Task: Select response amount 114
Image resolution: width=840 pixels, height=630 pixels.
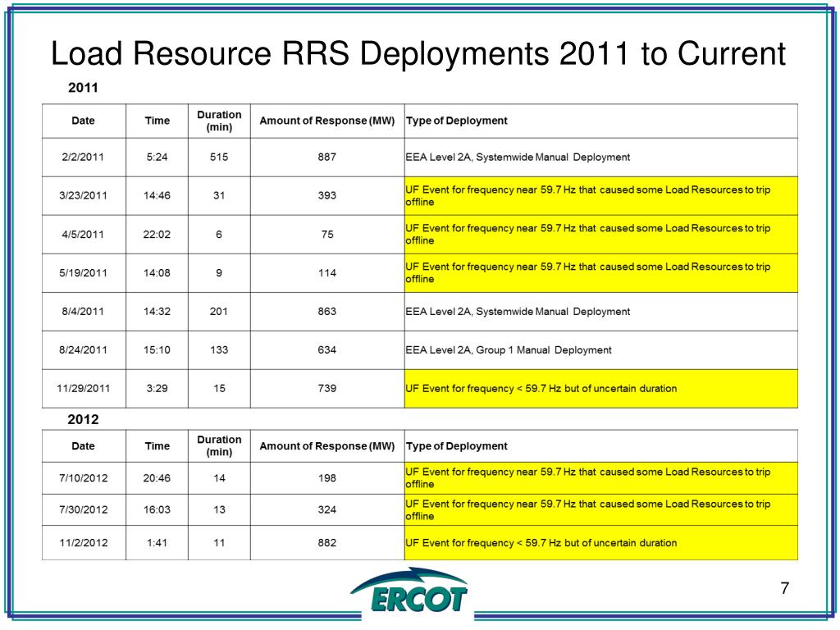Action: click(326, 272)
